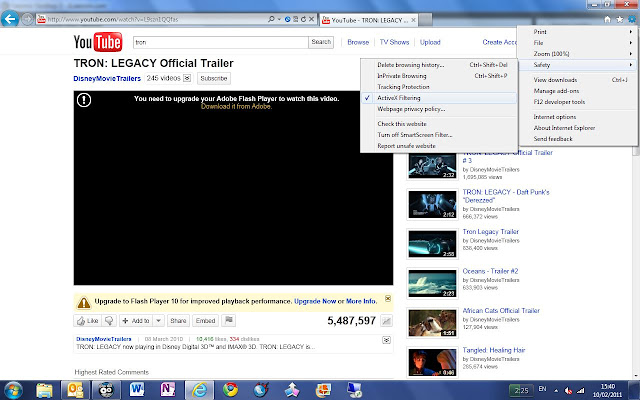Click the compatibility view icon in address bar
Viewport: 640px width, 400px height.
point(295,19)
